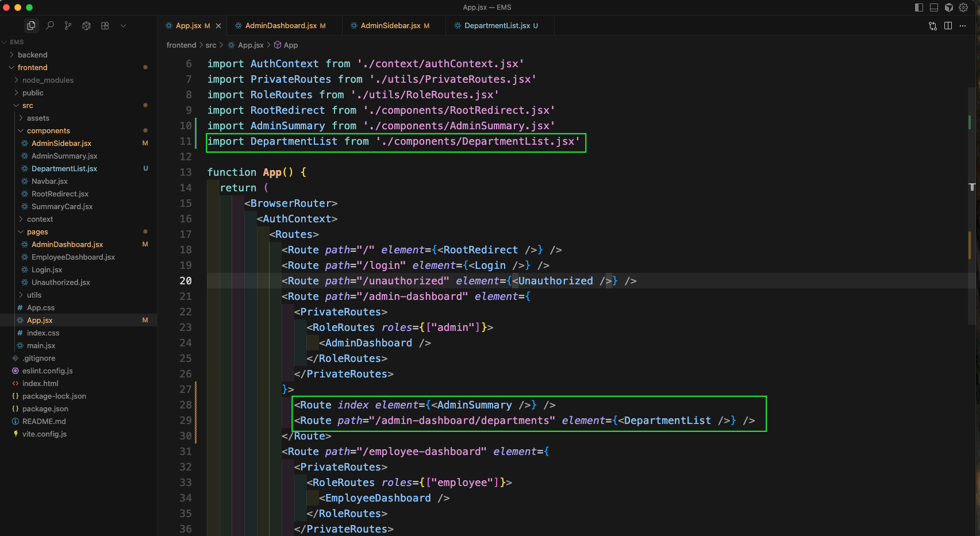The image size is (980, 536).
Task: Open README.md file
Action: (78, 421)
